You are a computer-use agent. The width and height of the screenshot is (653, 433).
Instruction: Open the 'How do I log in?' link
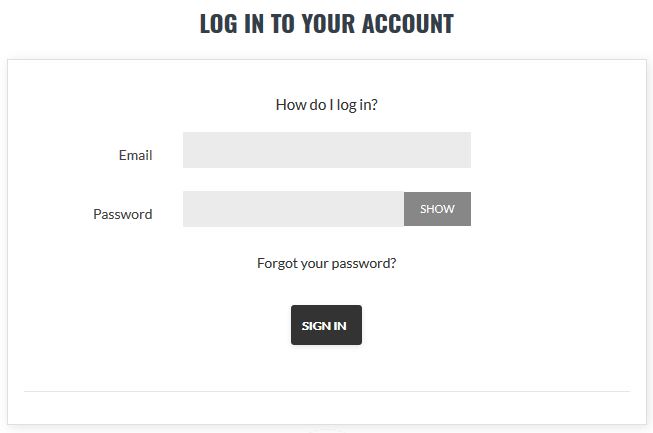326,105
